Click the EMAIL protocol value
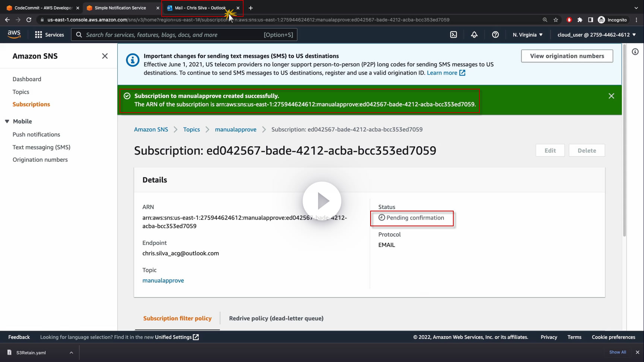Screen dimensions: 644x362 (x=387, y=245)
